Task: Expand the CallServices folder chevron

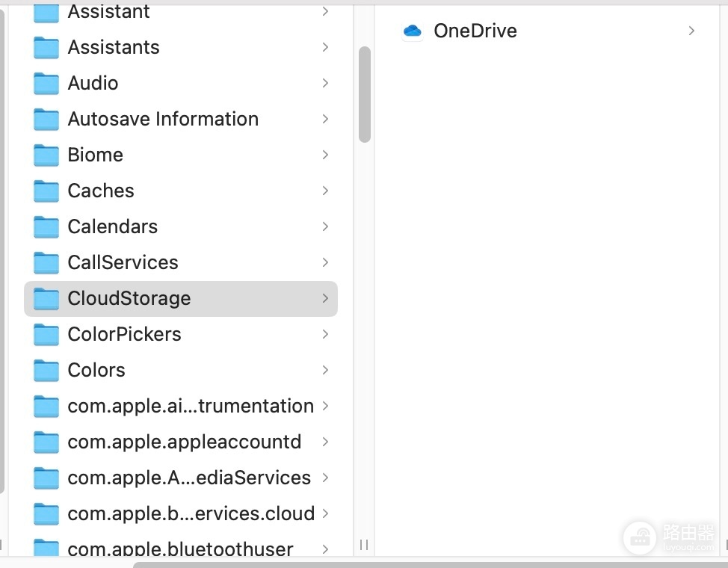Action: 325,262
